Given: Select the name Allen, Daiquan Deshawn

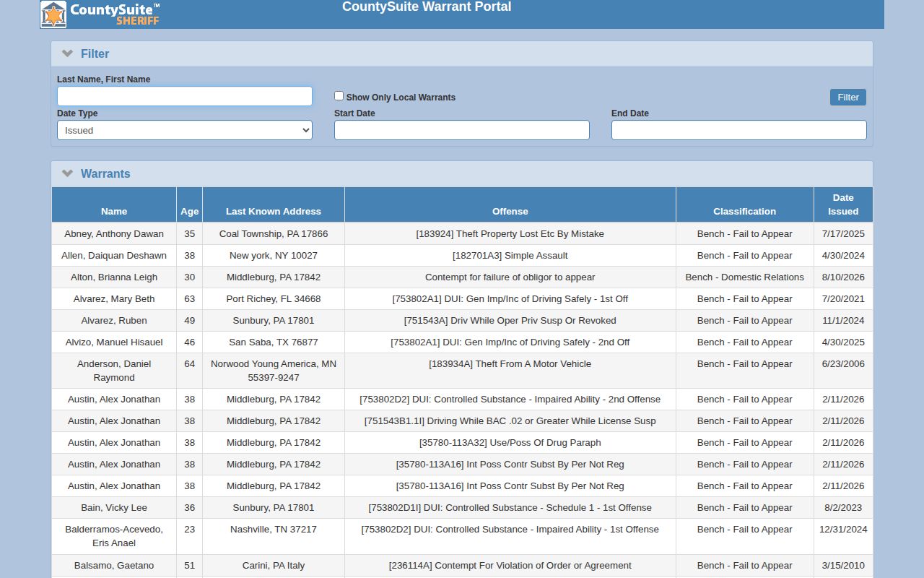Looking at the screenshot, I should [114, 256].
